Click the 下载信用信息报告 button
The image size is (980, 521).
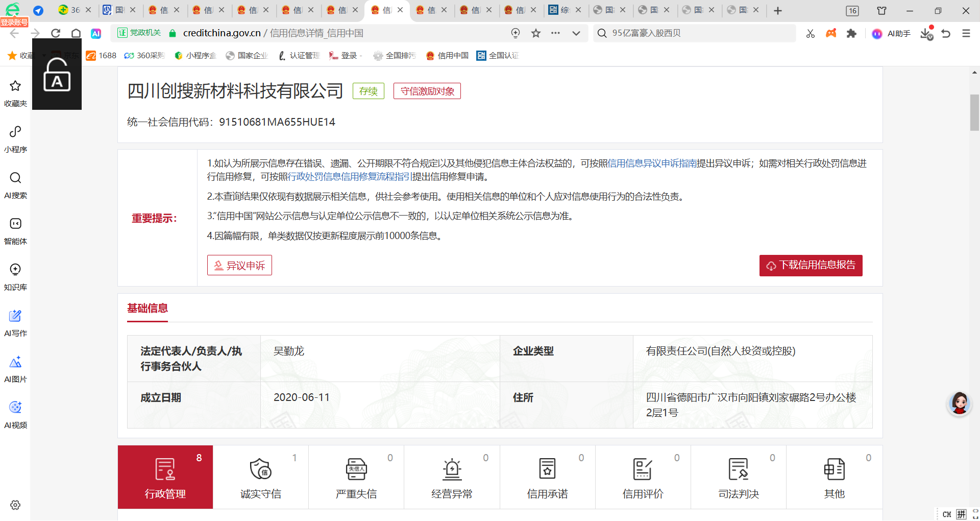(811, 265)
